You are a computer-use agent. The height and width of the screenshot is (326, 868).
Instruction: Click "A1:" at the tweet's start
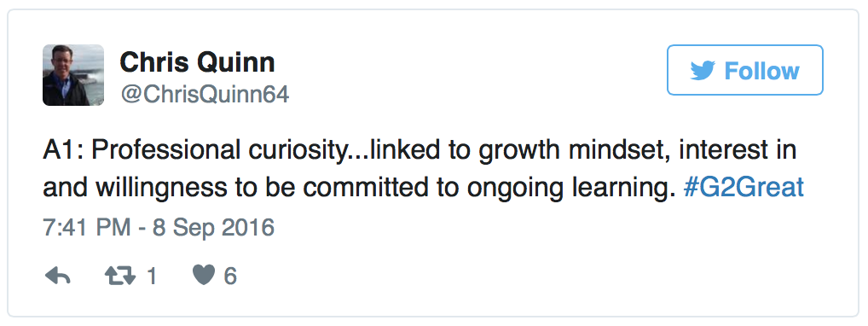(x=63, y=151)
